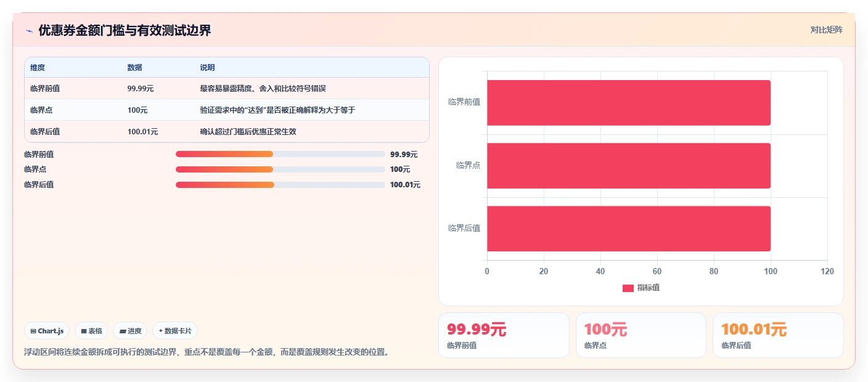
Task: Click the 临界前值 bar in the chart
Action: (x=629, y=103)
